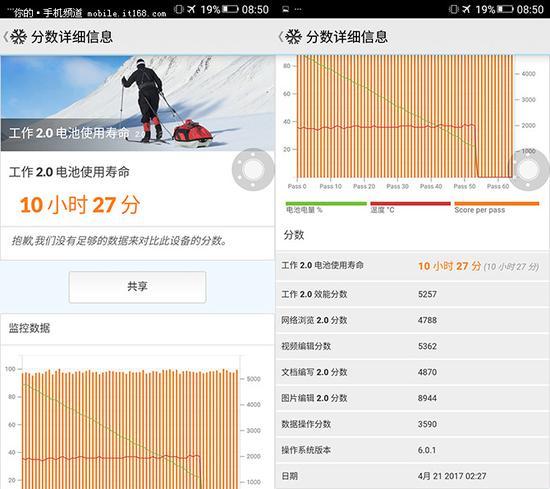The image size is (550, 489).
Task: Tap the right screen battery chart
Action: [409, 123]
